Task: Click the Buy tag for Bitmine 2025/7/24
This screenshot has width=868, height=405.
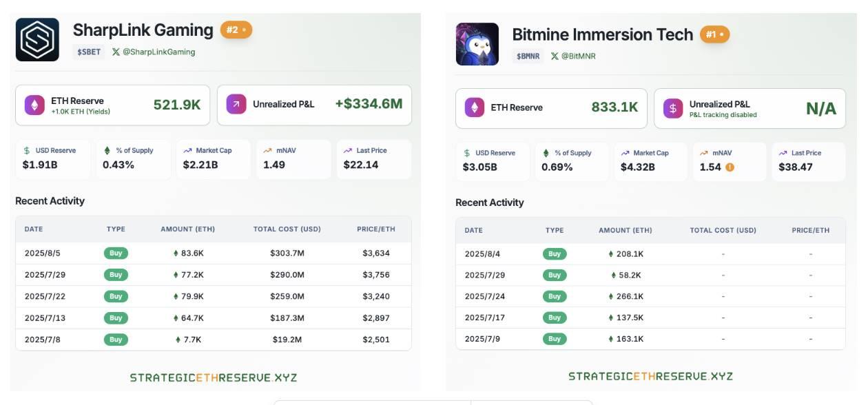Action: coord(555,296)
